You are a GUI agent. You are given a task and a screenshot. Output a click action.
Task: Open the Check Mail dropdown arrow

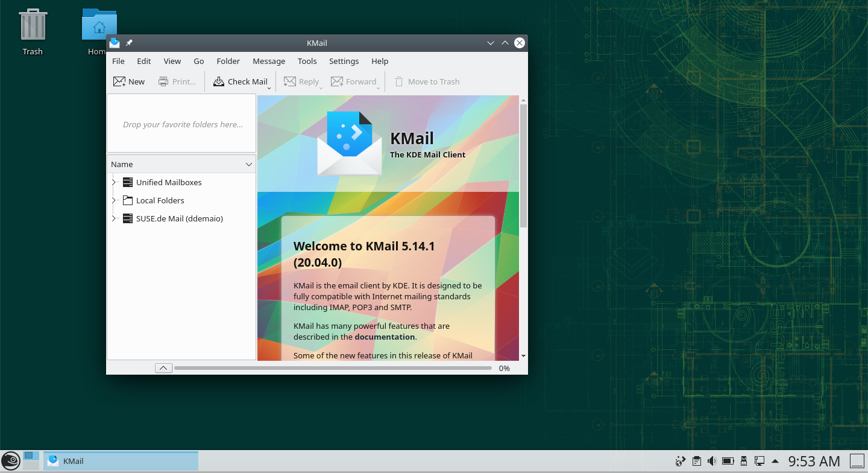coord(269,88)
